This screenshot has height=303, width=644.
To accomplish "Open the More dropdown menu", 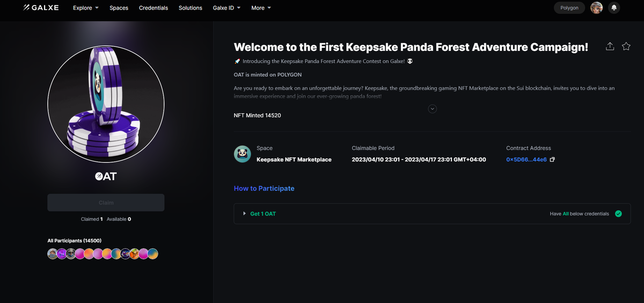I will click(261, 8).
